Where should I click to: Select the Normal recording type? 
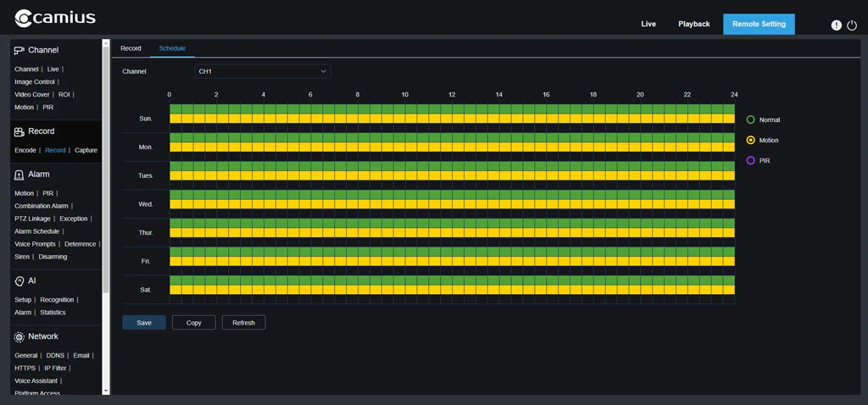click(x=750, y=120)
